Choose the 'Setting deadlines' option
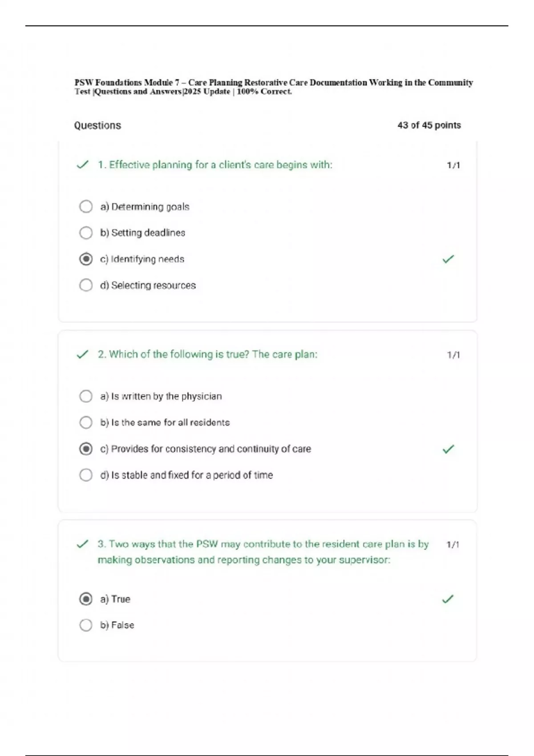This screenshot has height=756, width=534. pos(86,233)
